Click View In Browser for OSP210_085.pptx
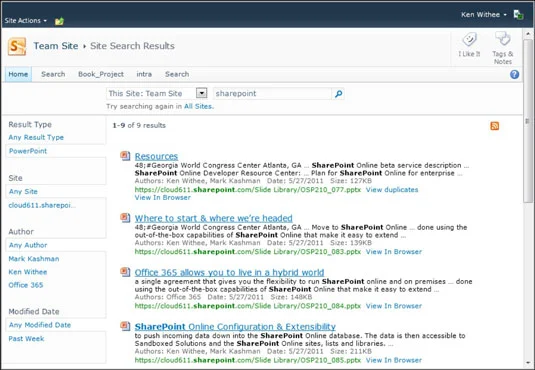 click(394, 360)
